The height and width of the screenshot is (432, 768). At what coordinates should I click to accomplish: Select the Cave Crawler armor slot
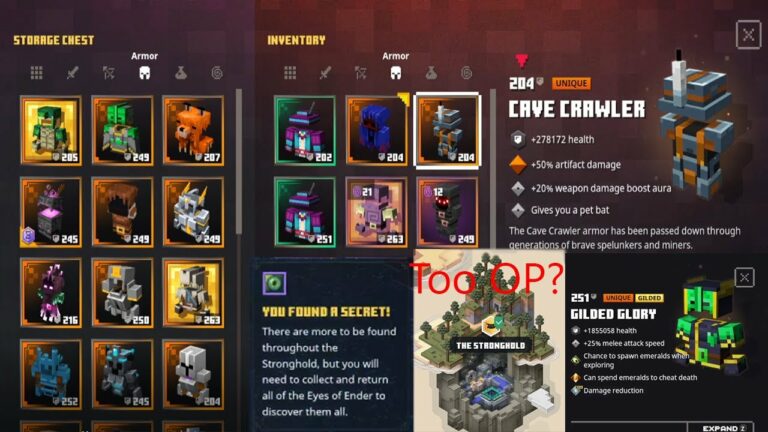(447, 130)
